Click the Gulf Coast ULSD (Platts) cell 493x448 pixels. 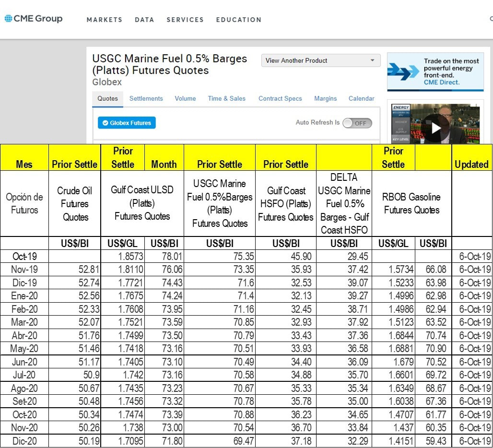142,203
